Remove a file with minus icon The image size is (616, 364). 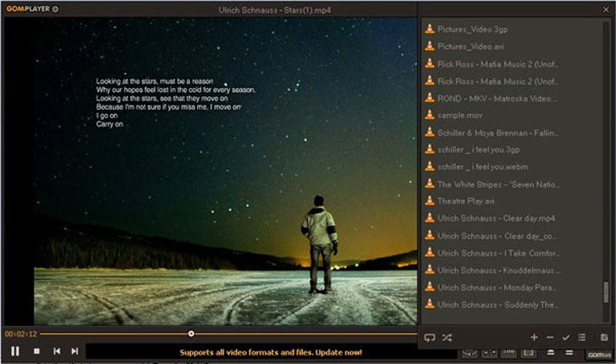pos(550,337)
